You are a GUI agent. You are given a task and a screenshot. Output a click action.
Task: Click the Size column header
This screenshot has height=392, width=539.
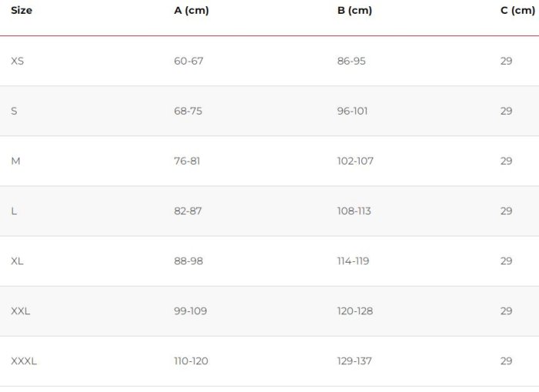(x=22, y=11)
